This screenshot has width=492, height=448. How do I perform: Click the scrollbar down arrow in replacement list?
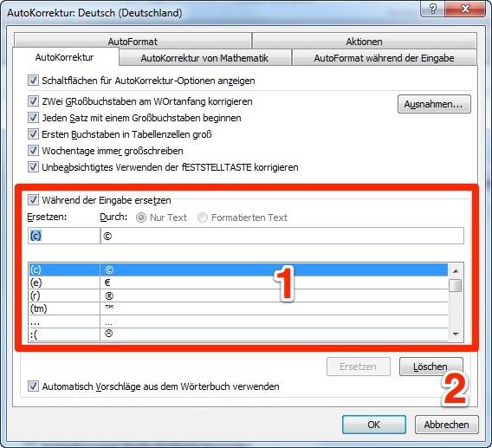pos(456,334)
